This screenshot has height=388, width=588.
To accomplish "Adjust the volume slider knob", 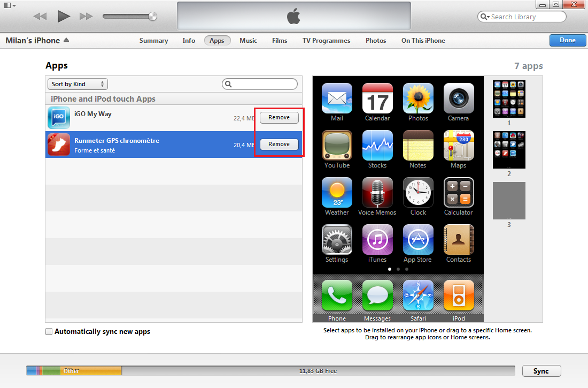I will tap(152, 16).
